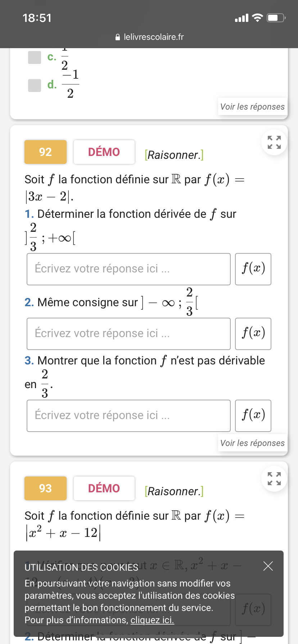
Task: Expand exercise 92 to fullscreen
Action: pos(274,142)
